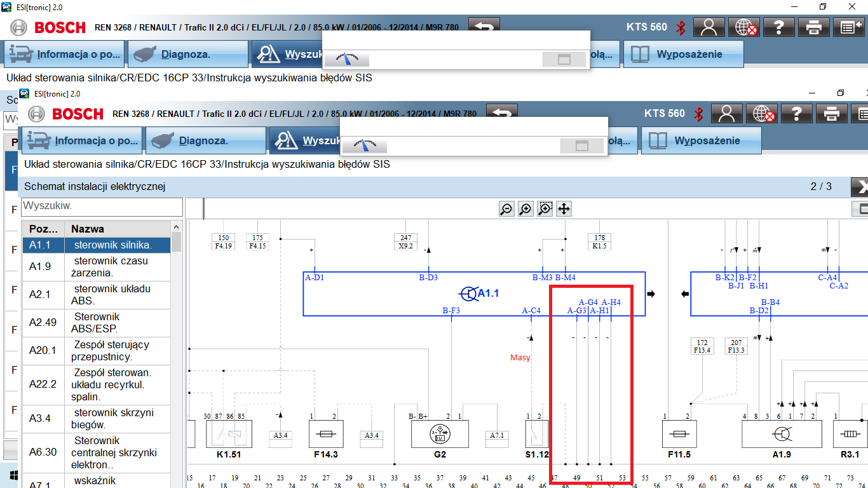Click the F14.3 fuse component in the diagram
The width and height of the screenshot is (868, 488).
coord(326,433)
